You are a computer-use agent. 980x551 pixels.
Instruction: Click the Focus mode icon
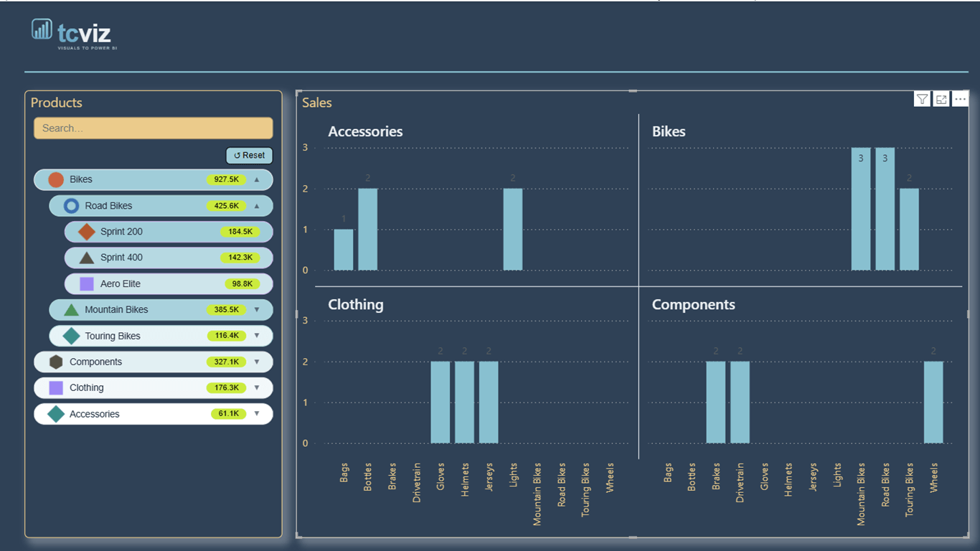(x=941, y=100)
